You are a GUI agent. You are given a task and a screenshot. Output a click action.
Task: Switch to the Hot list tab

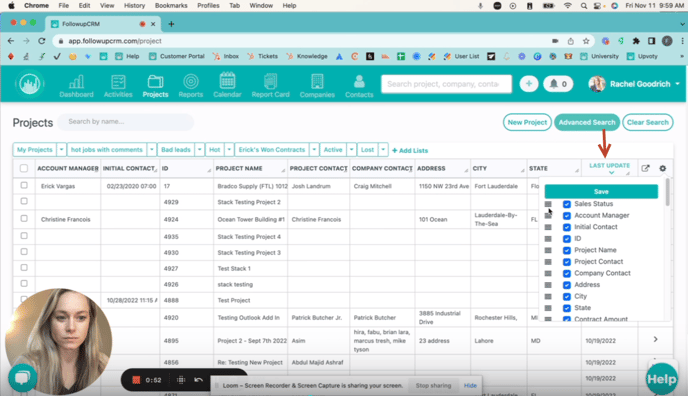[215, 150]
